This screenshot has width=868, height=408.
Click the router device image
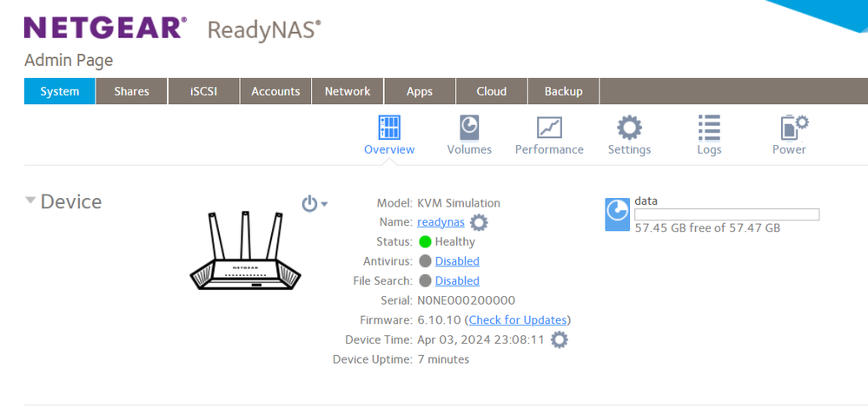(245, 250)
